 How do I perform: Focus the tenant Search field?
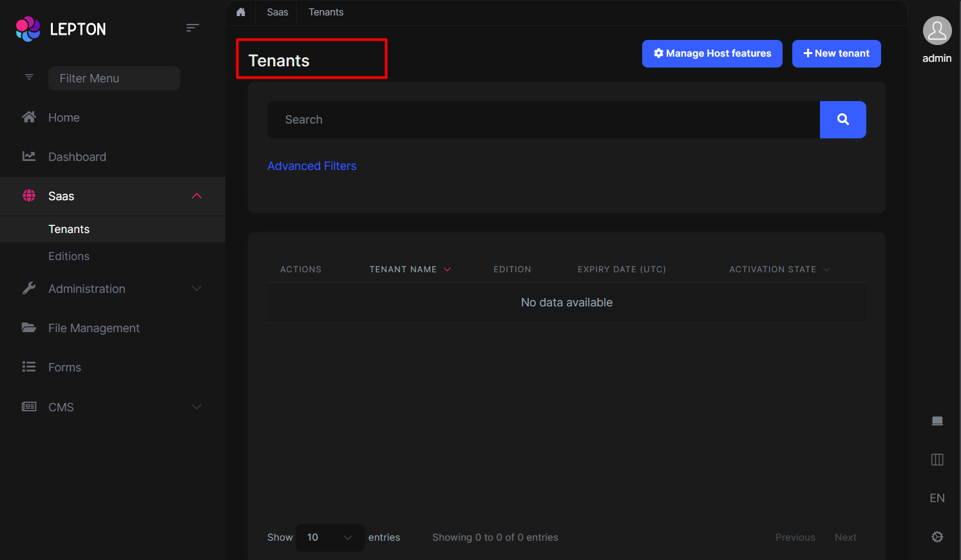pyautogui.click(x=544, y=120)
